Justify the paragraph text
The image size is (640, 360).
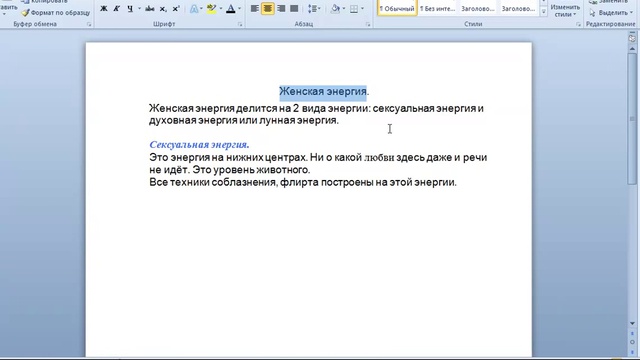coord(294,9)
